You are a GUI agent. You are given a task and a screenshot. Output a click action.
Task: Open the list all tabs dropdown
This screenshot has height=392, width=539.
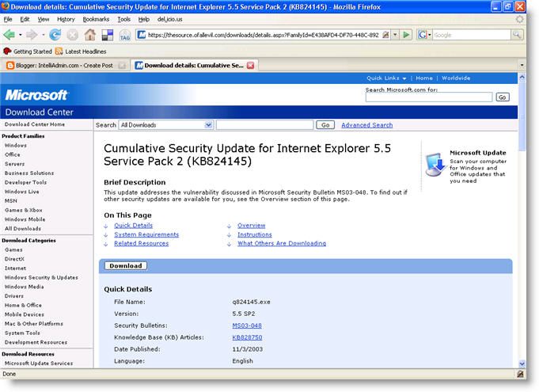click(x=522, y=65)
